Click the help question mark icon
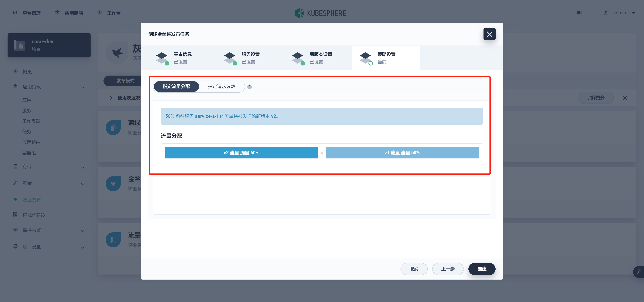This screenshot has height=302, width=644. point(249,87)
